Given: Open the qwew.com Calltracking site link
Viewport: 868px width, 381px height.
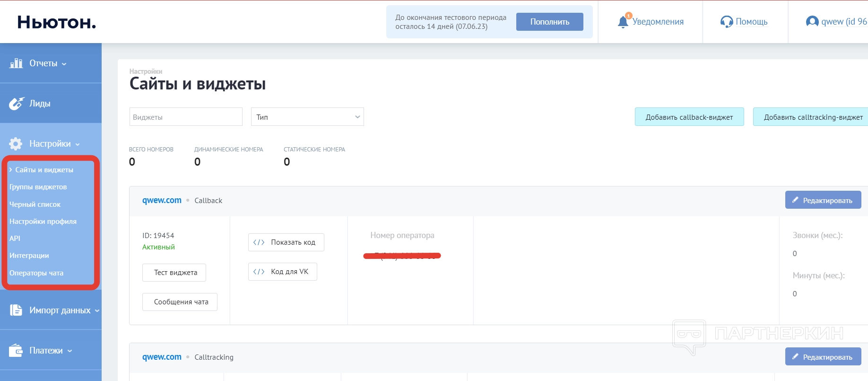Looking at the screenshot, I should point(162,357).
